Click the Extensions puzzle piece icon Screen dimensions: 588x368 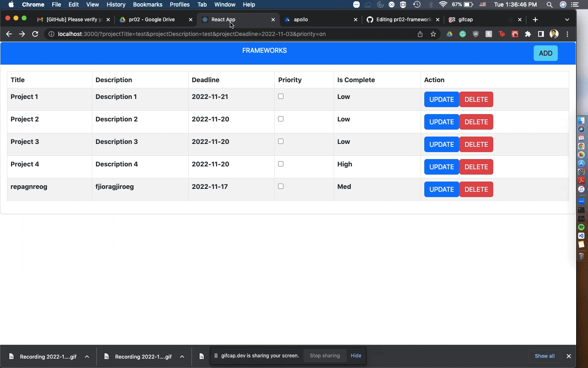point(528,34)
